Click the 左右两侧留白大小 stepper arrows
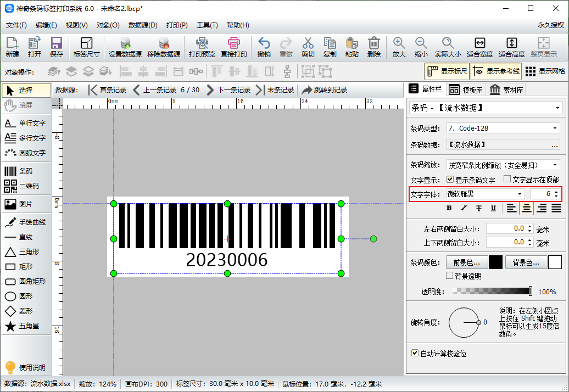The width and height of the screenshot is (569, 392). [x=529, y=228]
